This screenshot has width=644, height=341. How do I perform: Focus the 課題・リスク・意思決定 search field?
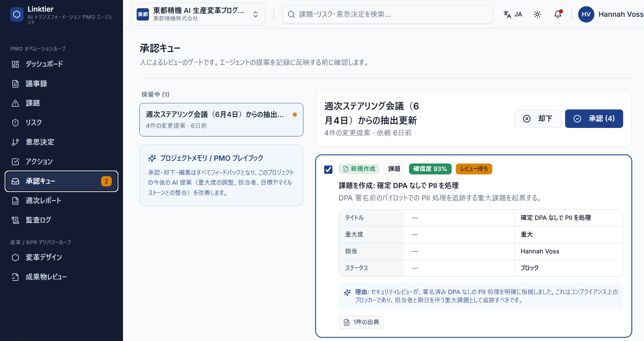coord(387,14)
